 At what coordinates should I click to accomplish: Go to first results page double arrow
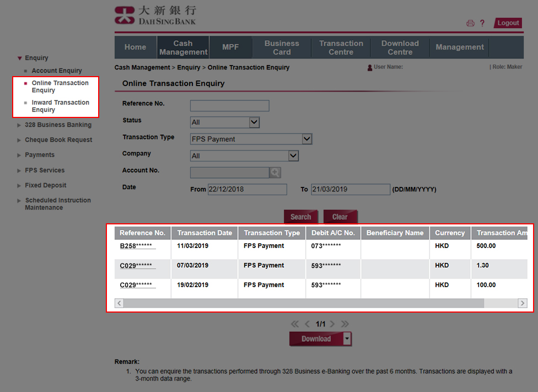295,324
